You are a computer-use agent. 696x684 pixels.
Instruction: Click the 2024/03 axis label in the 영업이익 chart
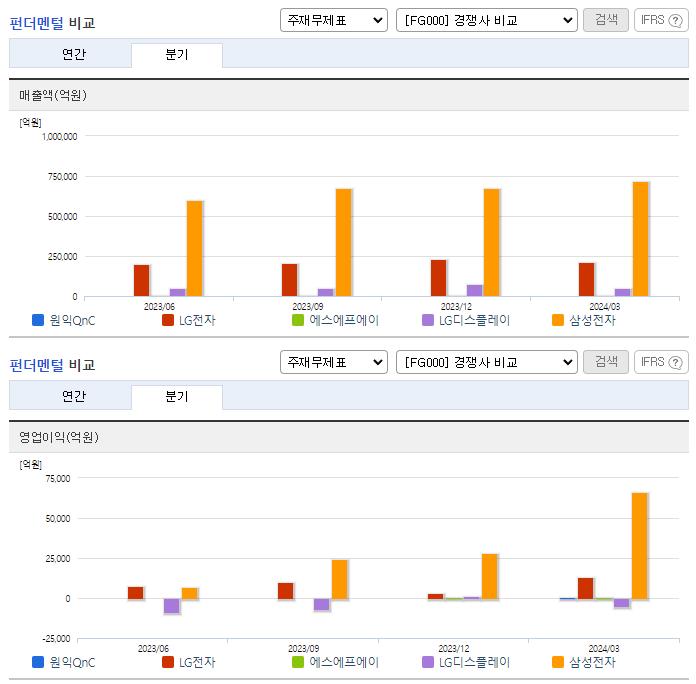coord(604,648)
